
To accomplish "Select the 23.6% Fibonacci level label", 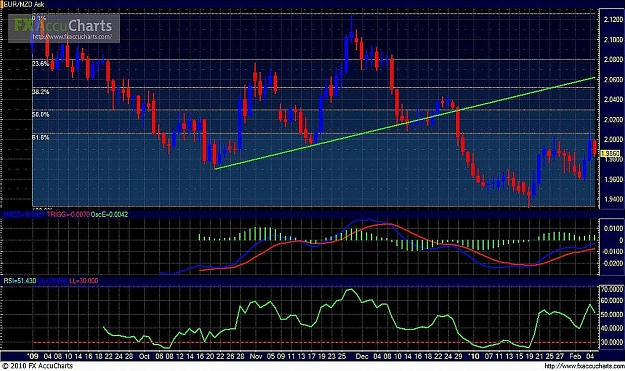I will [41, 64].
